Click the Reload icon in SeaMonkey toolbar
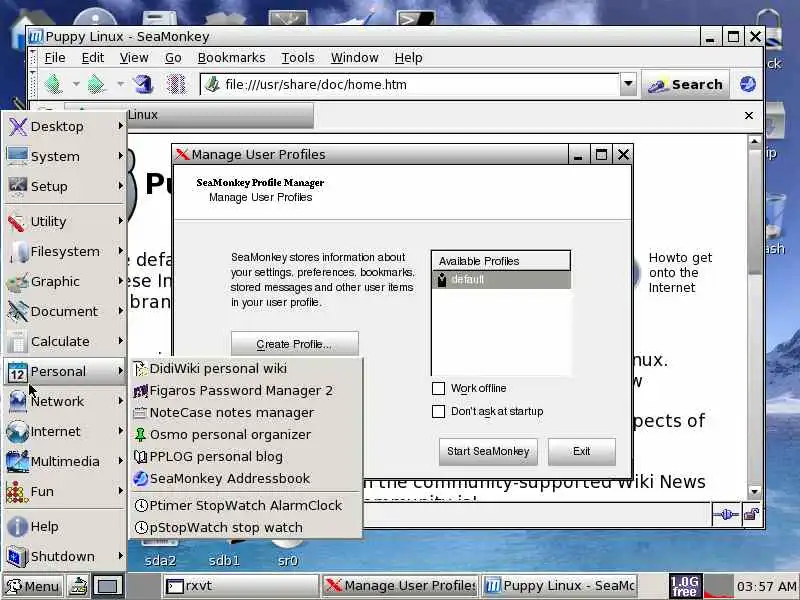Screen dimensions: 800x600 [143, 84]
